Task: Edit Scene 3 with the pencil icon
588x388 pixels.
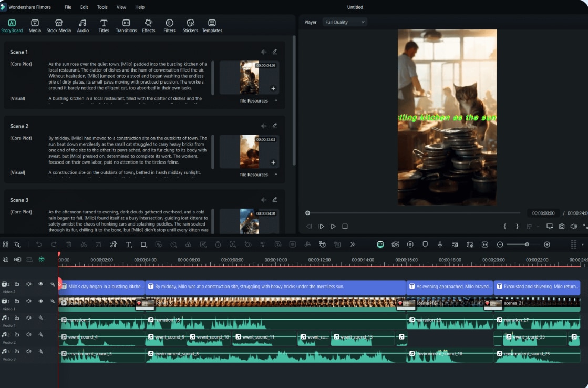Action: (x=274, y=200)
